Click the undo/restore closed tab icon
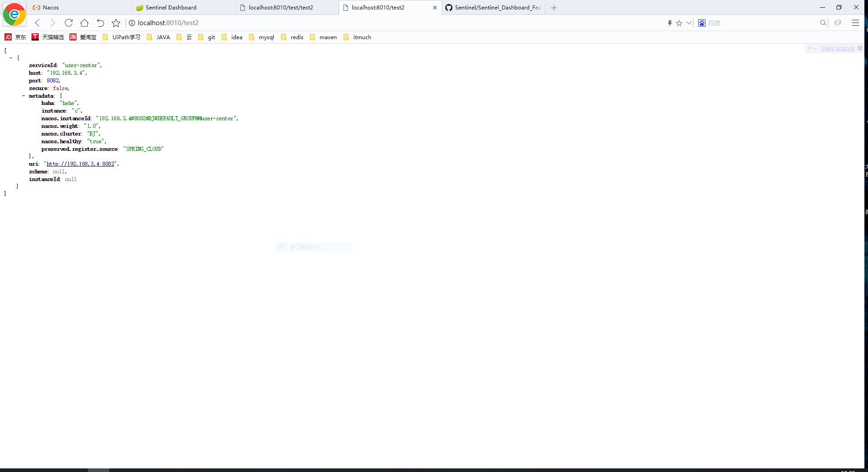The height and width of the screenshot is (472, 868). pos(100,23)
